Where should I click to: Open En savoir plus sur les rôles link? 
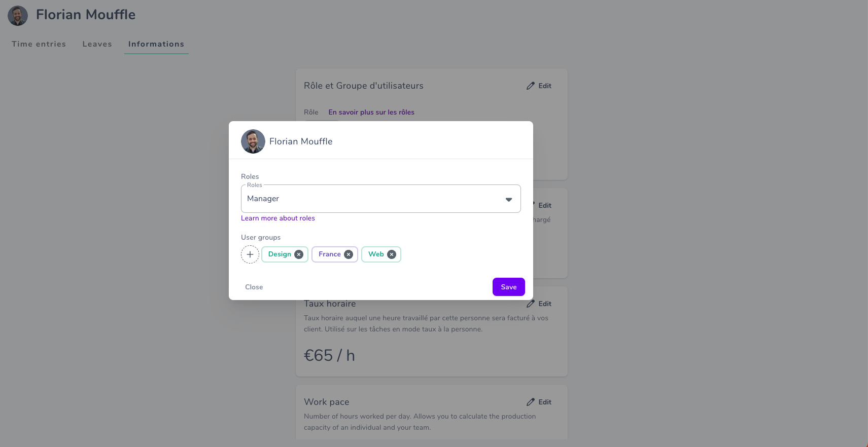371,113
